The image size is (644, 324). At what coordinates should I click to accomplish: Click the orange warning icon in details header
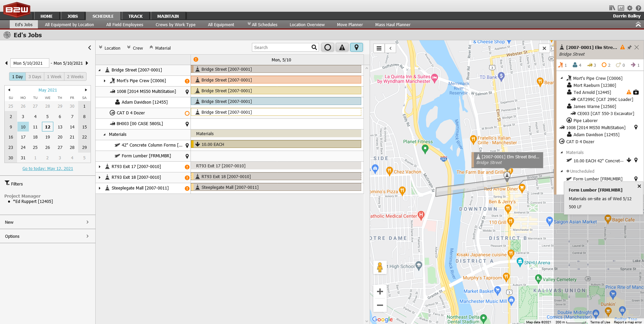point(623,47)
